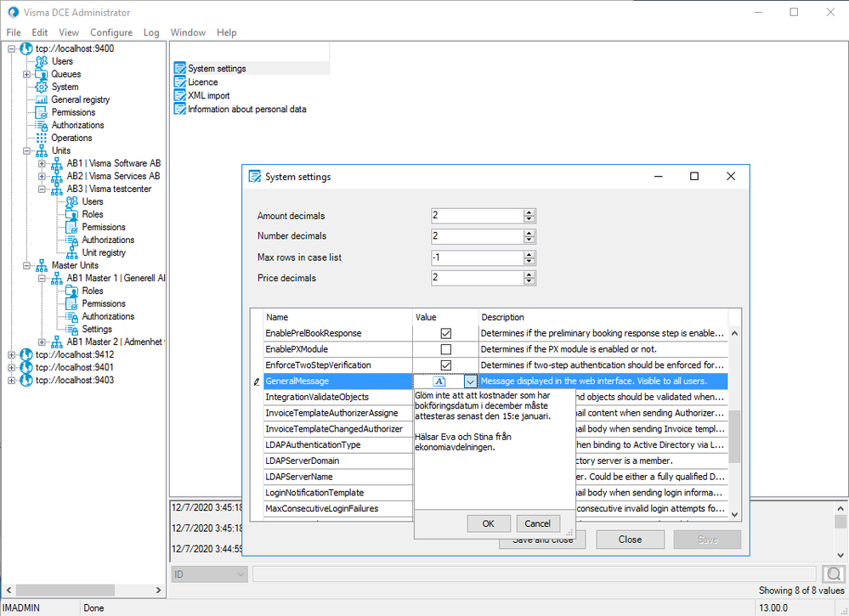849x616 pixels.
Task: Open the Help menu
Action: pyautogui.click(x=226, y=32)
